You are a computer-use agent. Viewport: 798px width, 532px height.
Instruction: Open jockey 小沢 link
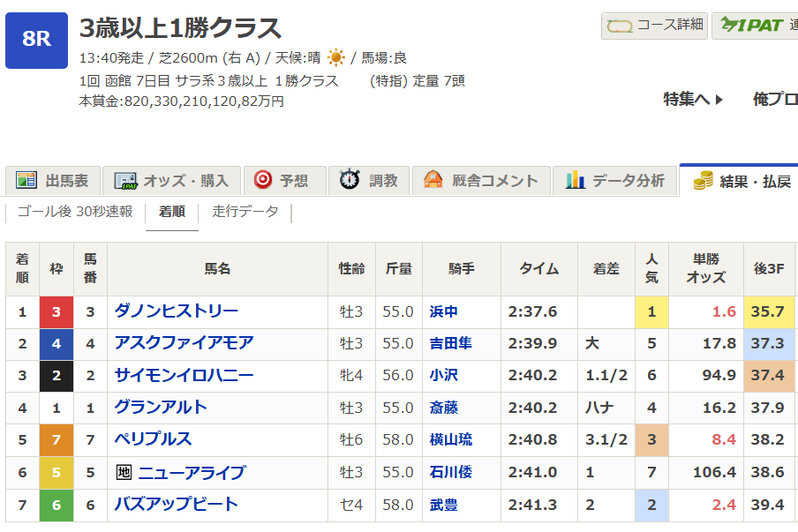coord(444,375)
